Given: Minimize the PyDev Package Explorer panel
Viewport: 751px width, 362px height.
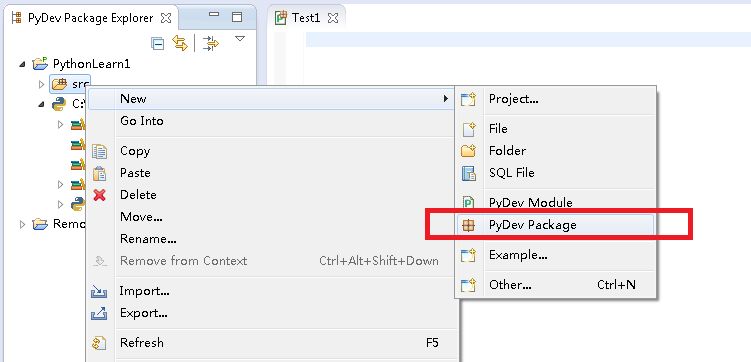Looking at the screenshot, I should 214,15.
